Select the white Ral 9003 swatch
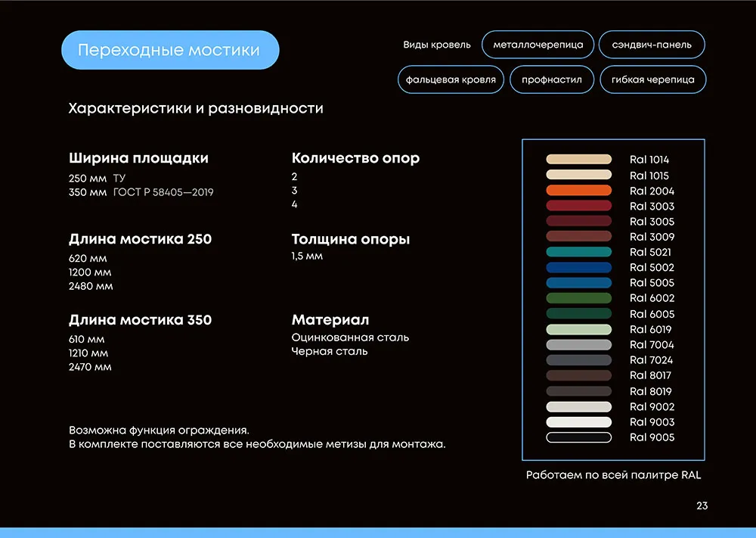The height and width of the screenshot is (538, 756). pos(578,422)
